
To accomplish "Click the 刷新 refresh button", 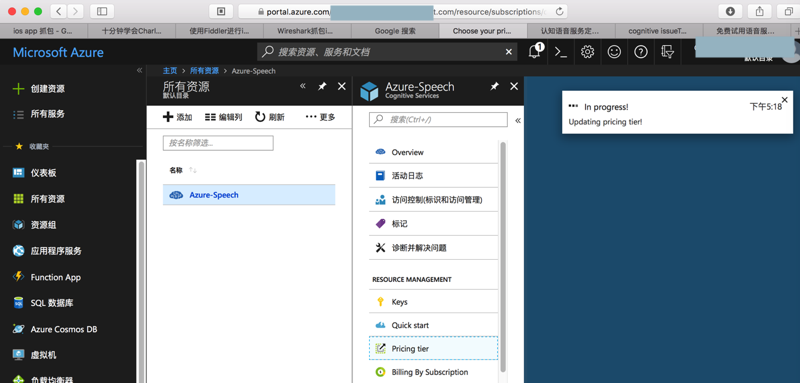I will click(270, 117).
